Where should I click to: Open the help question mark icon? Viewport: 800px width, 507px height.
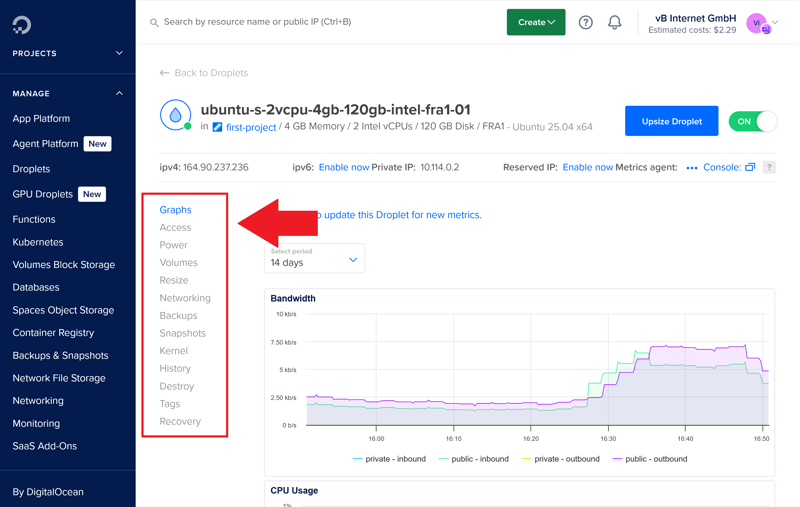[586, 22]
